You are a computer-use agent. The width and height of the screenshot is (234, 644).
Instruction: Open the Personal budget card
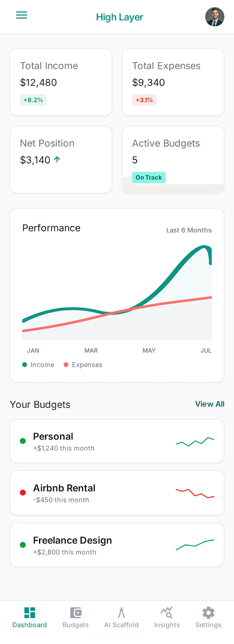[x=117, y=441]
